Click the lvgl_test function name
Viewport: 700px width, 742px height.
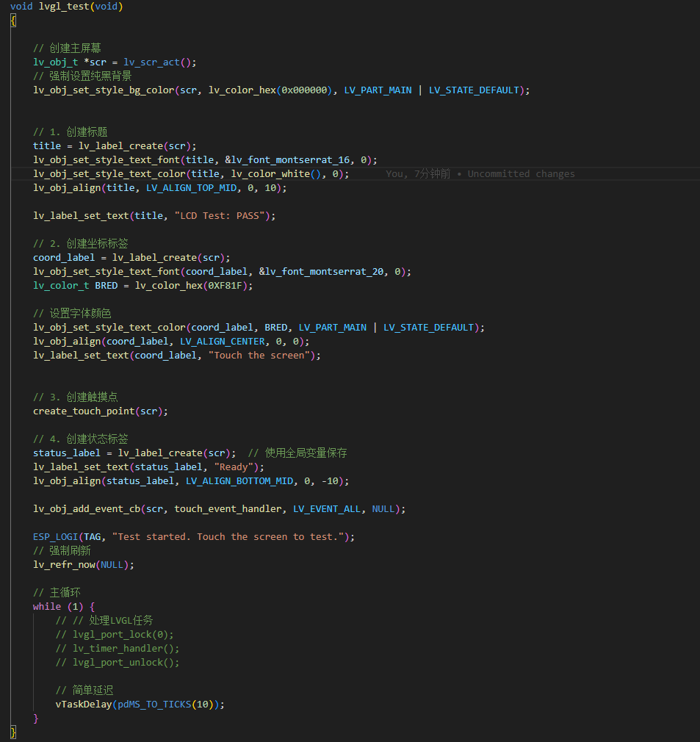pyautogui.click(x=65, y=7)
